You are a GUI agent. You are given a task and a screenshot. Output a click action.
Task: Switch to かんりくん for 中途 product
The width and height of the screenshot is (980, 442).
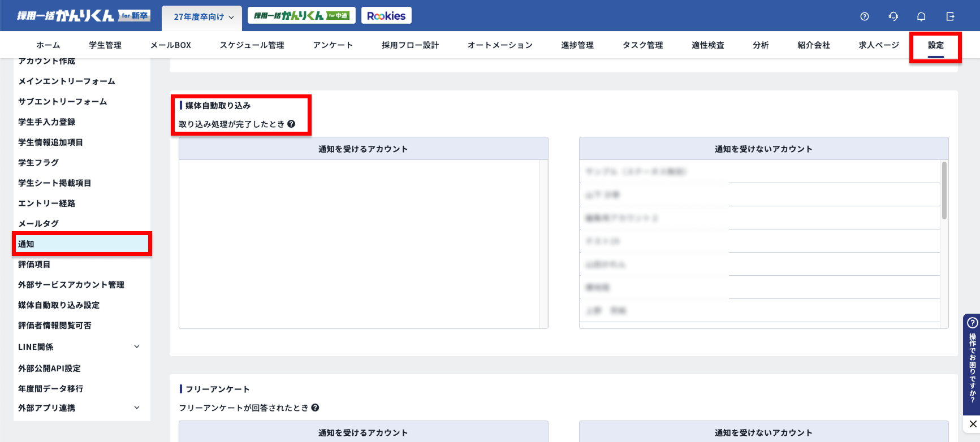click(301, 16)
